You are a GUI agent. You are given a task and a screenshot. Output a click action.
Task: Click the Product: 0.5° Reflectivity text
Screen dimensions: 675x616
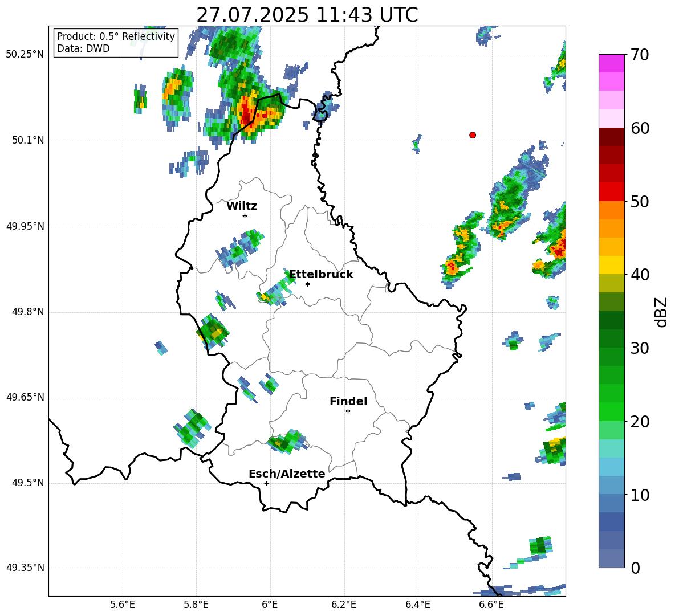(x=116, y=36)
